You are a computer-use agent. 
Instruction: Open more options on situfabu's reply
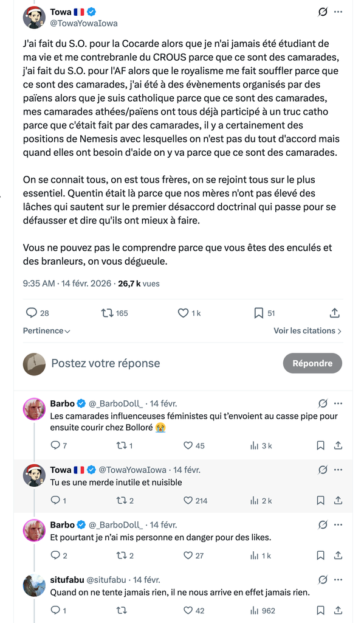[338, 580]
